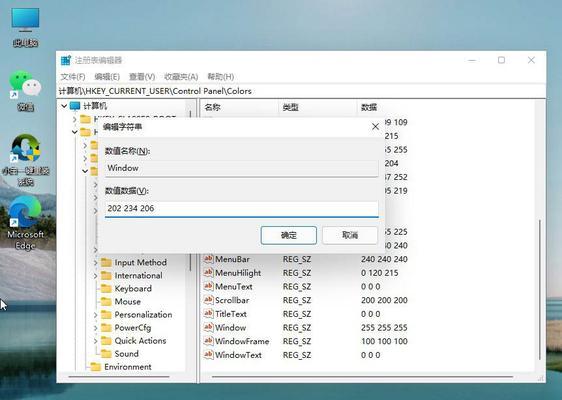Open the WeChat desktop shortcut
Image resolution: width=562 pixels, height=400 pixels.
(25, 91)
